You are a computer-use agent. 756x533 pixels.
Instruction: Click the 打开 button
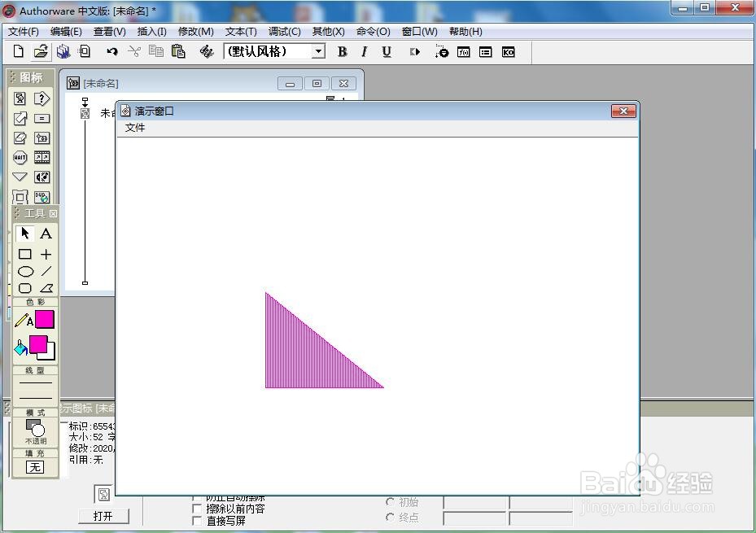103,516
